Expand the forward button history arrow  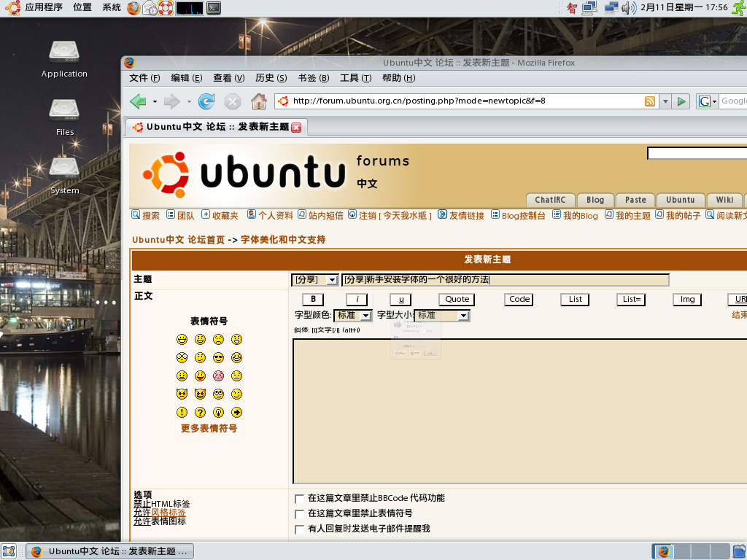(189, 101)
